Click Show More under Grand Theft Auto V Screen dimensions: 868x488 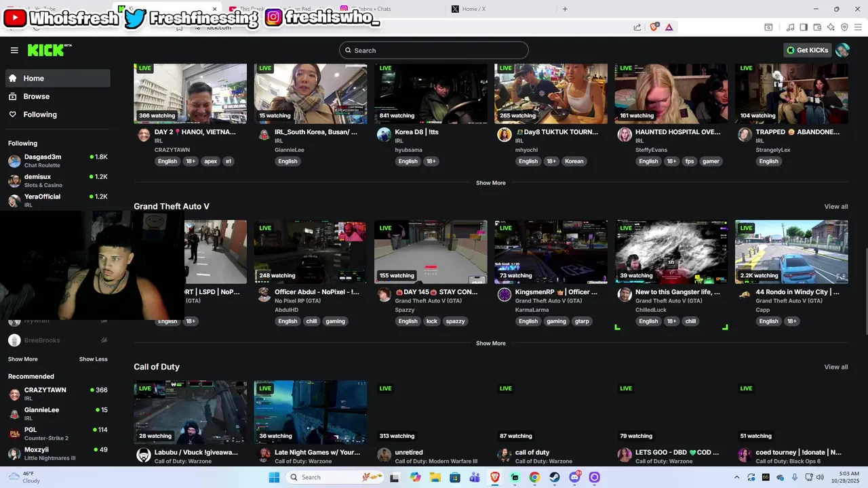[490, 344]
